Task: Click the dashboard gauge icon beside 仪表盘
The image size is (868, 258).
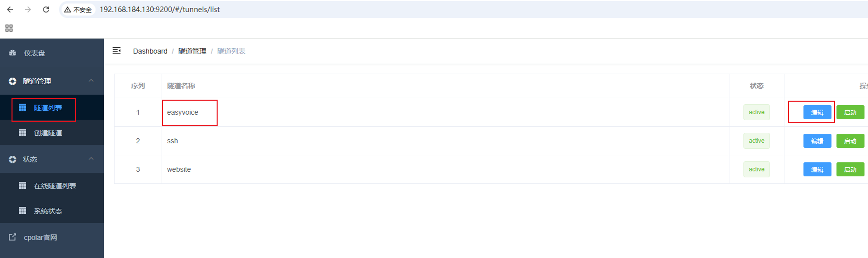Action: 13,53
